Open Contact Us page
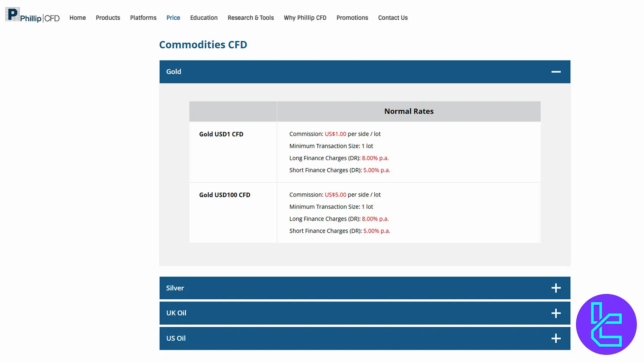 coord(393,18)
